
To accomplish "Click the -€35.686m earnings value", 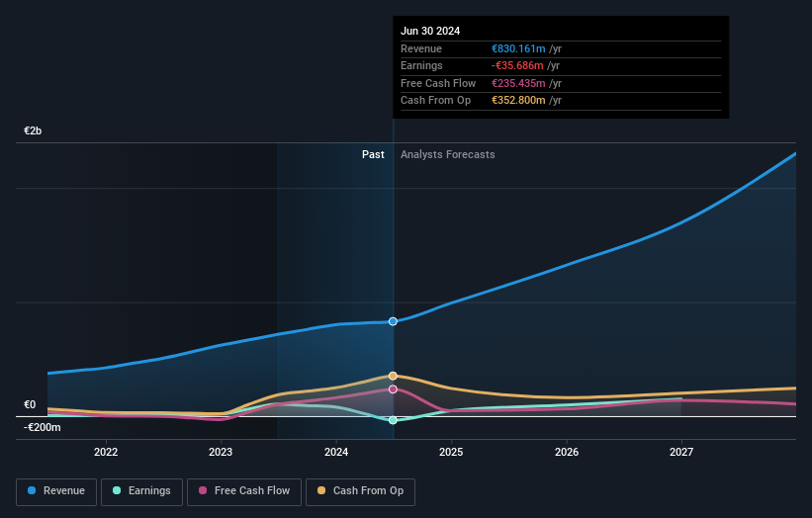I will click(x=517, y=65).
